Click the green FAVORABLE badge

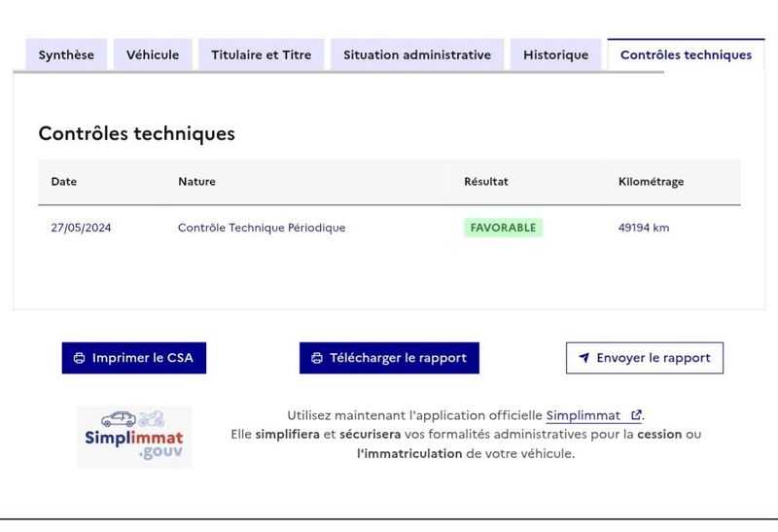tap(503, 228)
